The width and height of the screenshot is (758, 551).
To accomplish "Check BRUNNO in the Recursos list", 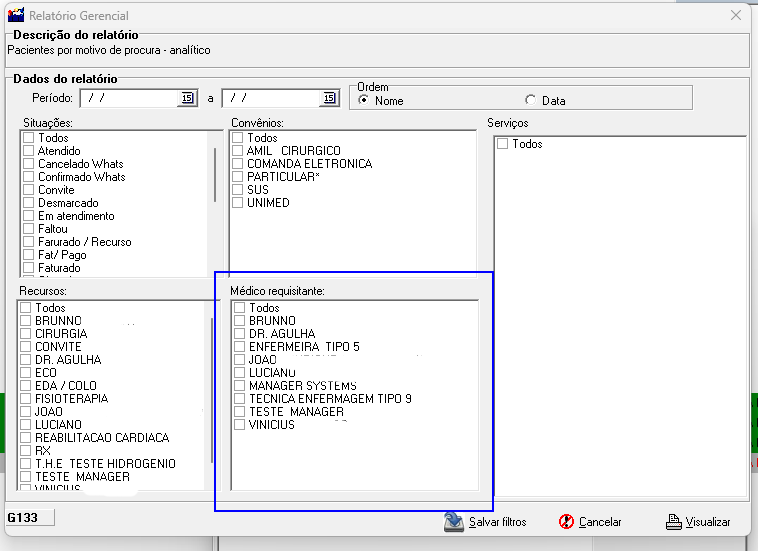I will pyautogui.click(x=26, y=321).
